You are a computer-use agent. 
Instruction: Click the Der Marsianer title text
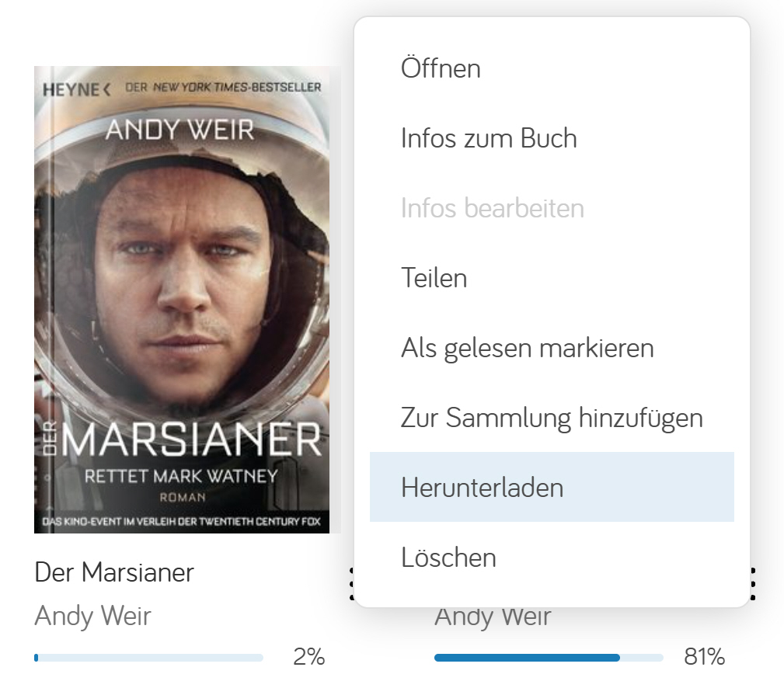pyautogui.click(x=114, y=572)
